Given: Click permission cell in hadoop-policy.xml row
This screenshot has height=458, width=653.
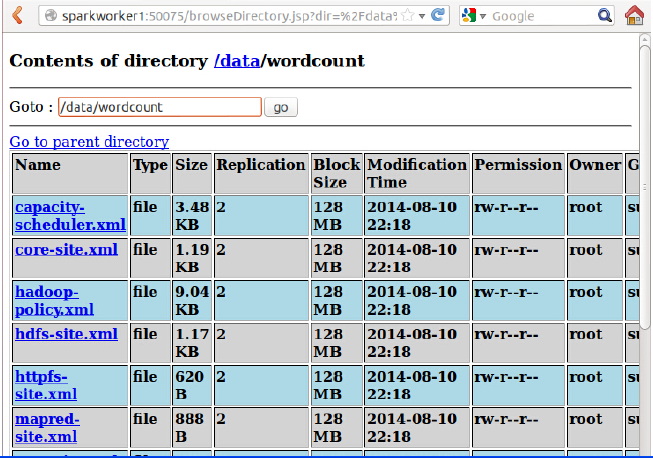Looking at the screenshot, I should (518, 300).
